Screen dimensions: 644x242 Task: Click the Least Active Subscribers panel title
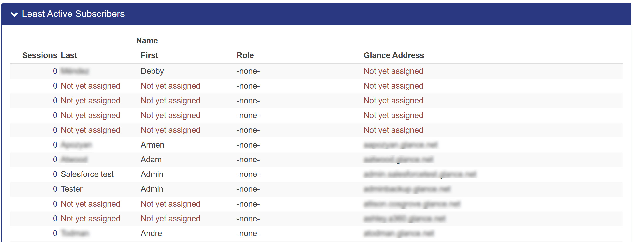coord(73,14)
